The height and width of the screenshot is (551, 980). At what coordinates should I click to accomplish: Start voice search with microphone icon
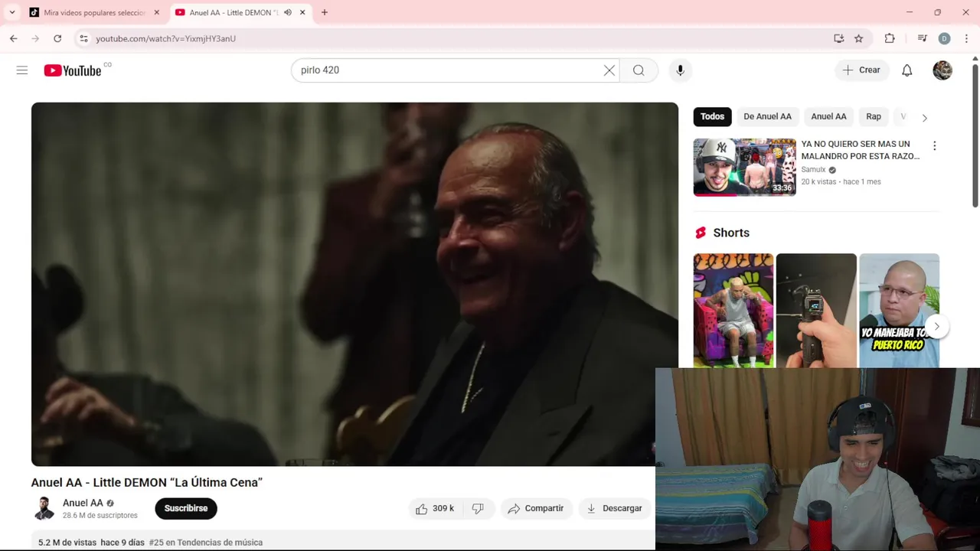point(680,70)
